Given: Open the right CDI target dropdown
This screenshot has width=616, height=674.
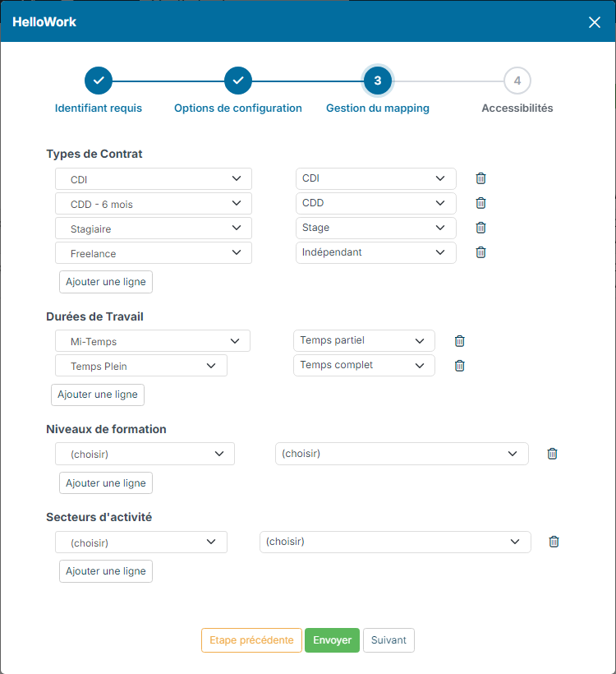Looking at the screenshot, I should tap(376, 179).
